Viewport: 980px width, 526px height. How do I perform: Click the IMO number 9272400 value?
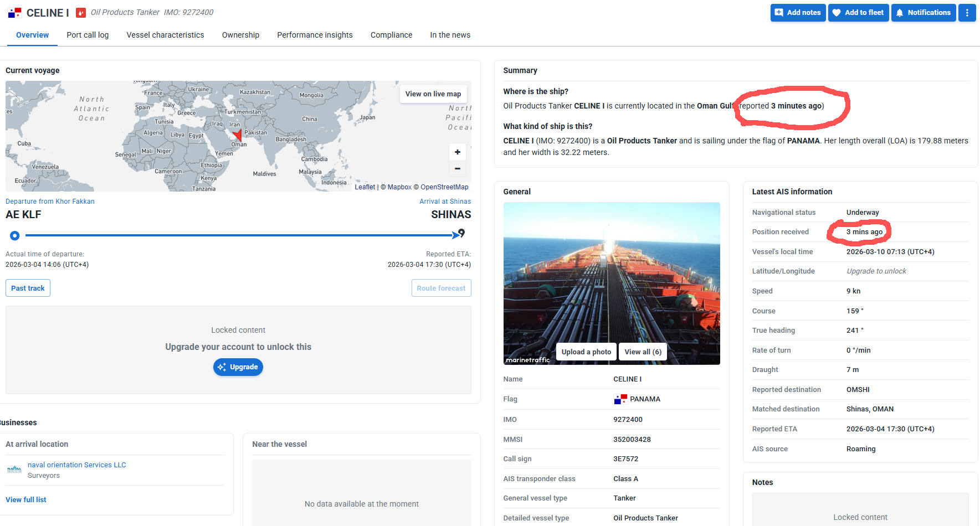[628, 420]
